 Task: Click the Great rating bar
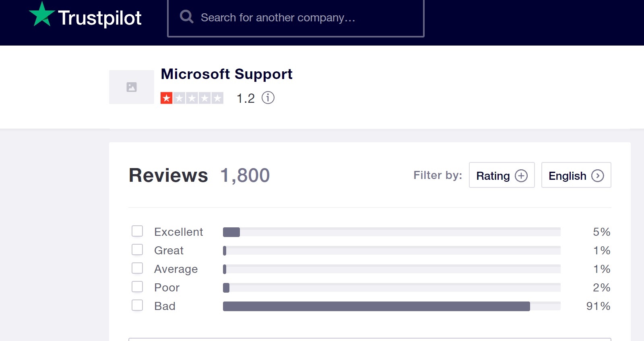pos(392,250)
